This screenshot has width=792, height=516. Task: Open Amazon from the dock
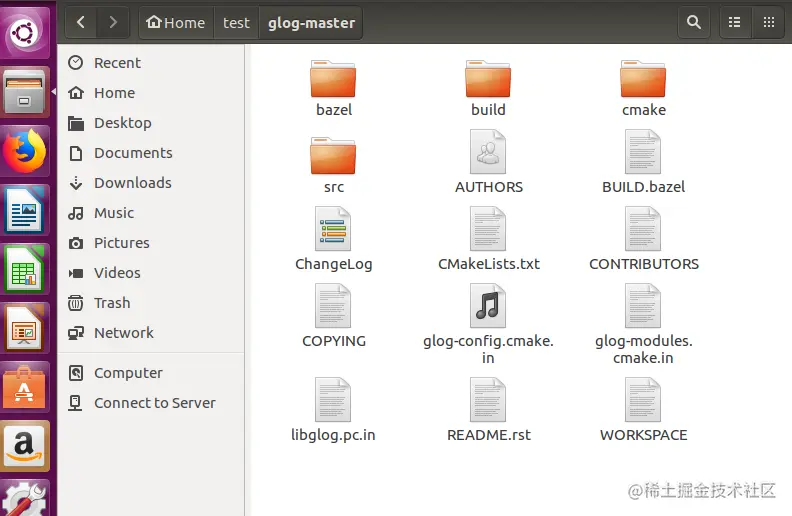pyautogui.click(x=24, y=447)
